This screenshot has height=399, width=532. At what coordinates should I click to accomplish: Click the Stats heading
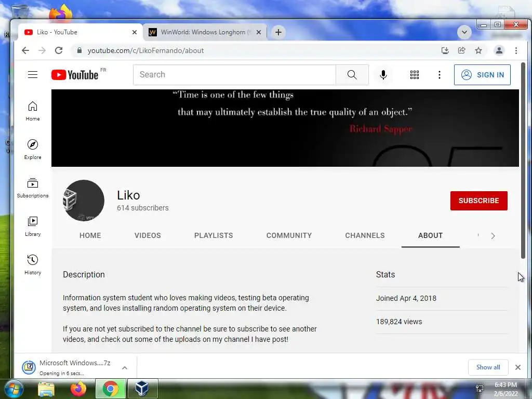pyautogui.click(x=385, y=274)
